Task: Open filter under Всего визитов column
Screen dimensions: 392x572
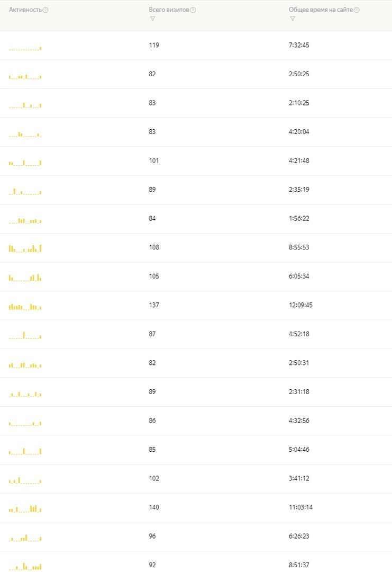Action: coord(153,19)
